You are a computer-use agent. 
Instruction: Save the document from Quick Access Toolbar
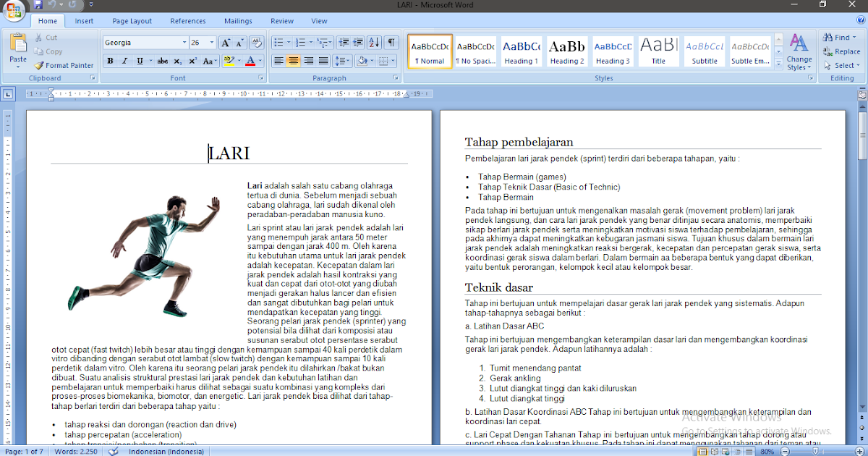[38, 4]
